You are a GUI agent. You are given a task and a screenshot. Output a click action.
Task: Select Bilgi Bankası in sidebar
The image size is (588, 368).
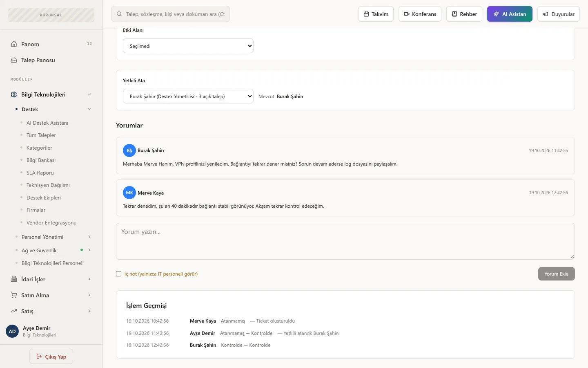click(x=41, y=160)
